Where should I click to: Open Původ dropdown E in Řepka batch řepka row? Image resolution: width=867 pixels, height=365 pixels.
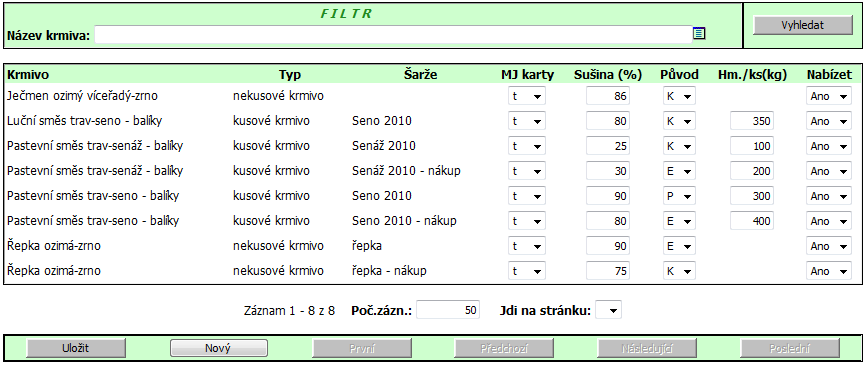point(680,246)
